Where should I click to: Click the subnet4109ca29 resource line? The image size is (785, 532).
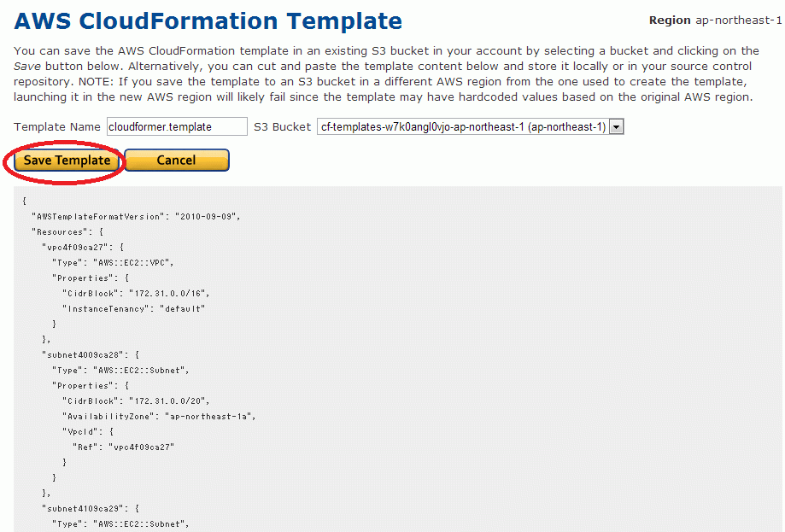click(91, 509)
